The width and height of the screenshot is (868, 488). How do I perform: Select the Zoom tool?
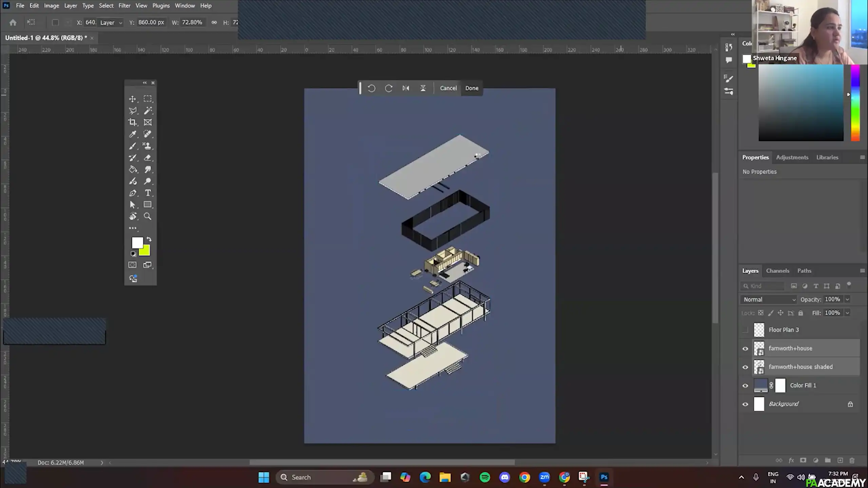[x=148, y=216]
